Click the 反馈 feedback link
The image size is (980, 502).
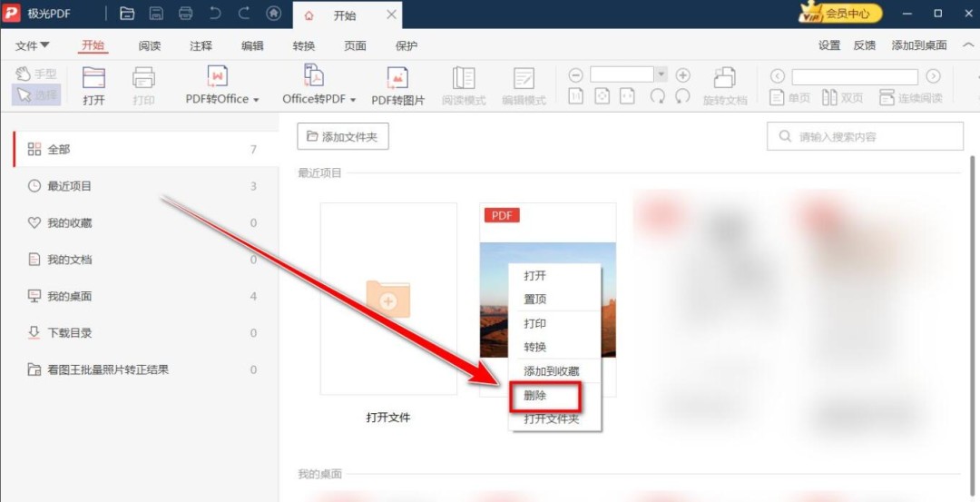pos(865,45)
